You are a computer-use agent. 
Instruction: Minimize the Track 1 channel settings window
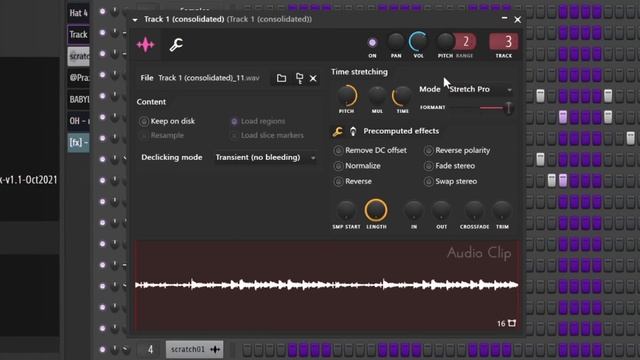[504, 18]
